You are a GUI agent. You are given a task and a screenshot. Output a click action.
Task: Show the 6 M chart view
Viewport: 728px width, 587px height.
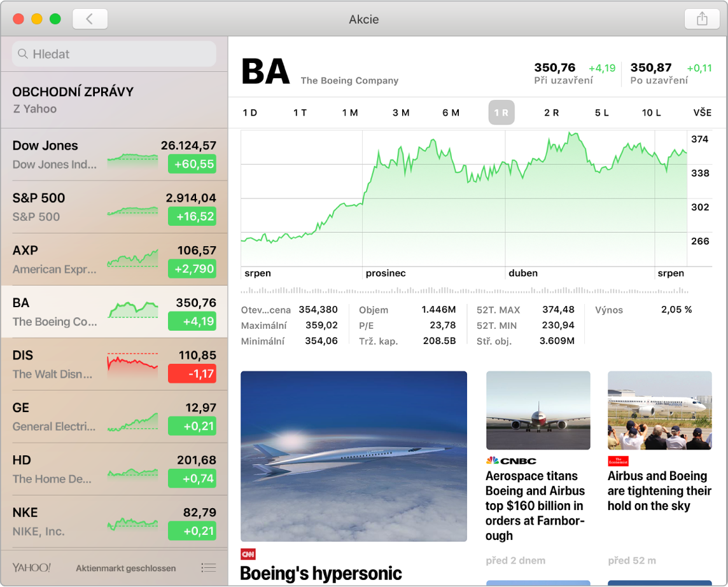pyautogui.click(x=451, y=112)
